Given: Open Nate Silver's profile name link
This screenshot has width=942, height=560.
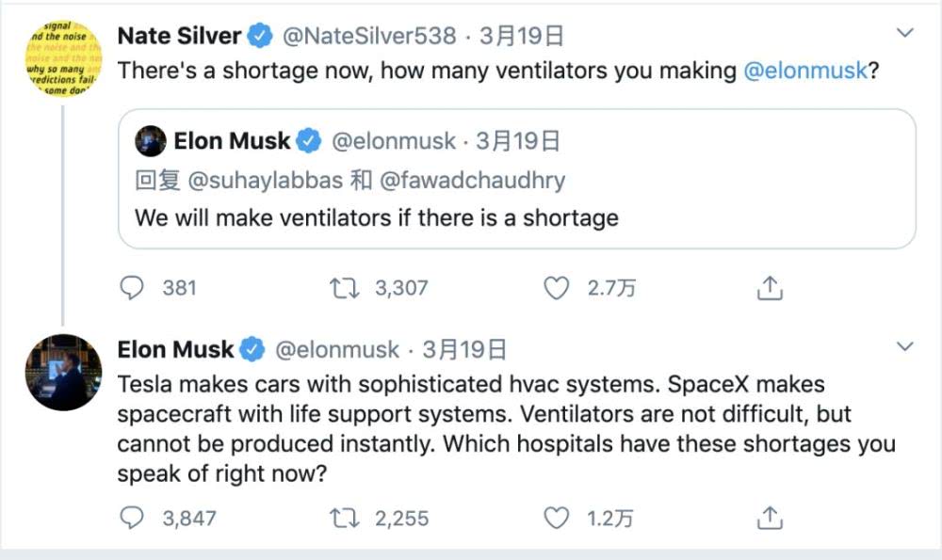Looking at the screenshot, I should point(179,36).
